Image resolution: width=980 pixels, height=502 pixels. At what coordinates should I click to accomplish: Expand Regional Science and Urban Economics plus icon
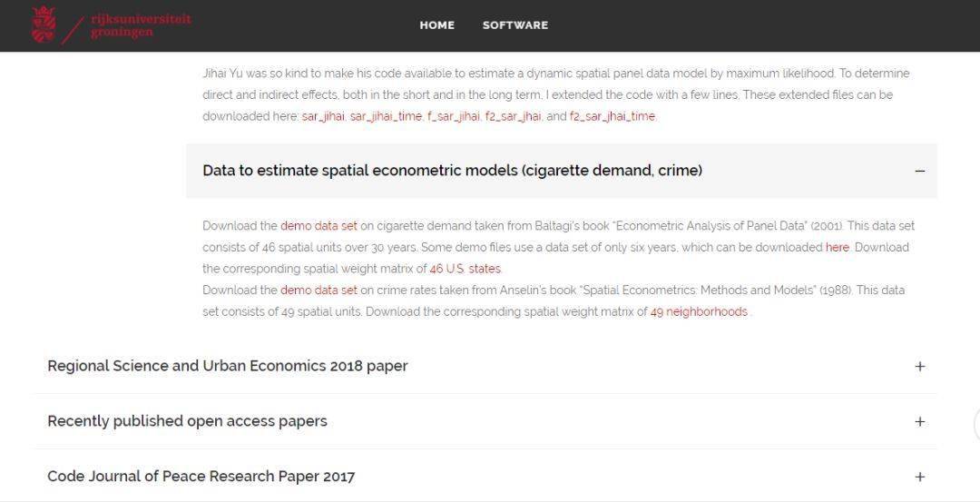pyautogui.click(x=919, y=367)
